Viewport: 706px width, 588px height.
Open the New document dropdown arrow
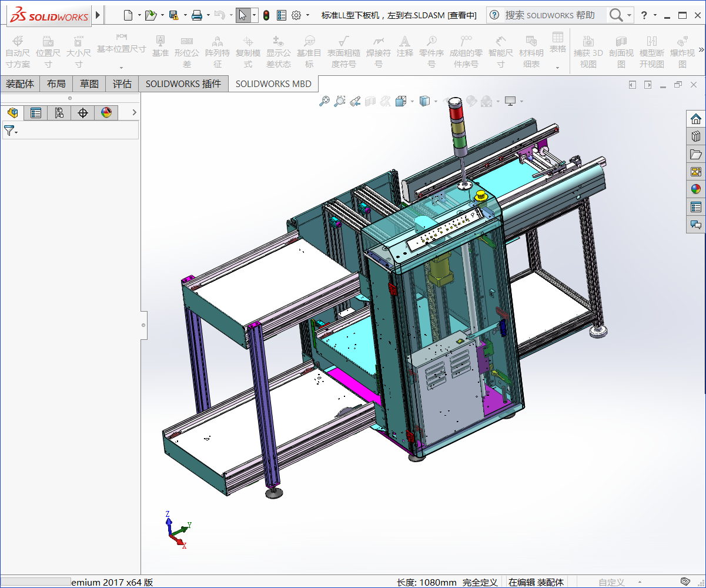click(x=139, y=15)
